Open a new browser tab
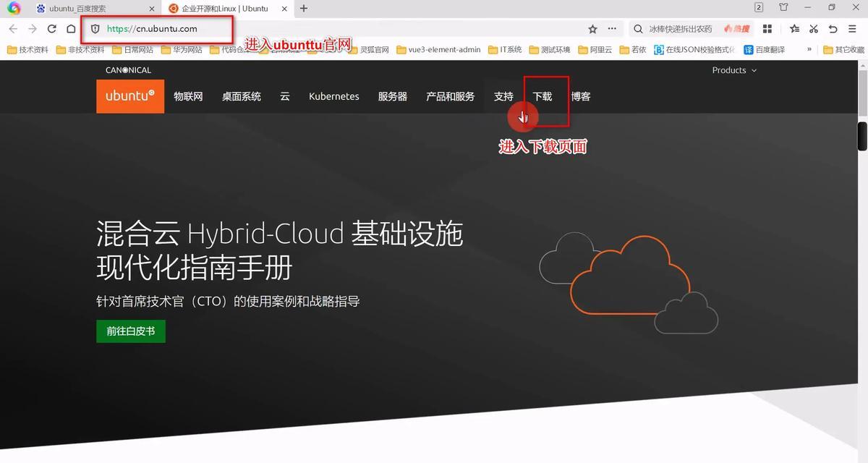The width and height of the screenshot is (868, 463). click(304, 9)
